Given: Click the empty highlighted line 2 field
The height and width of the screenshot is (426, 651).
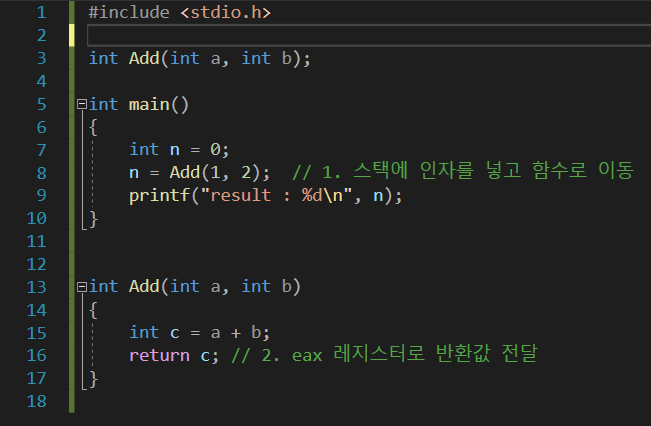Looking at the screenshot, I should tap(369, 35).
